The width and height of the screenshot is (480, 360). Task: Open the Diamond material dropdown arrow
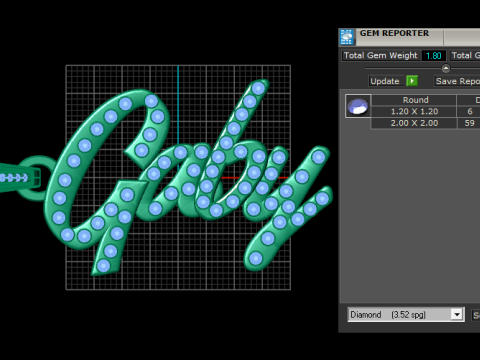(457, 314)
